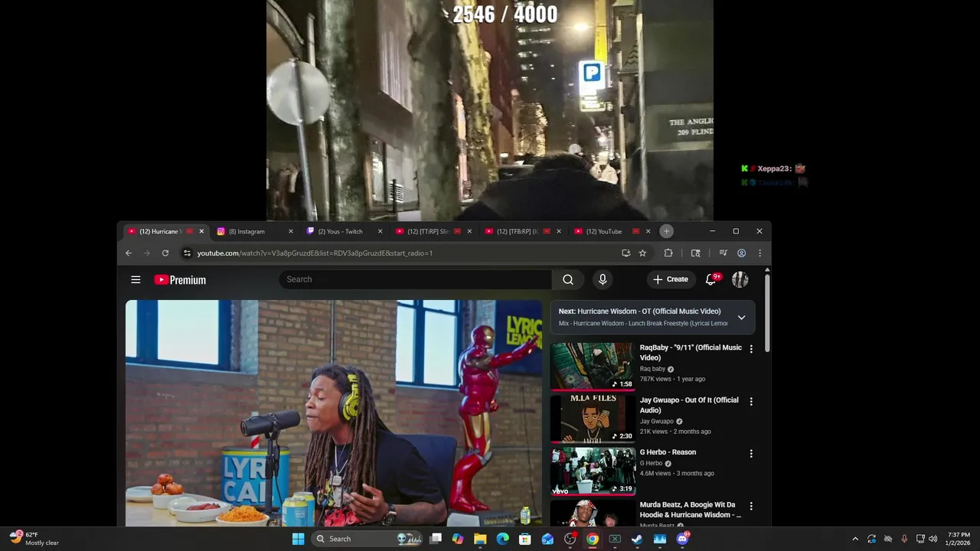This screenshot has width=980, height=551.
Task: Click the install app icon in address bar
Action: point(626,253)
